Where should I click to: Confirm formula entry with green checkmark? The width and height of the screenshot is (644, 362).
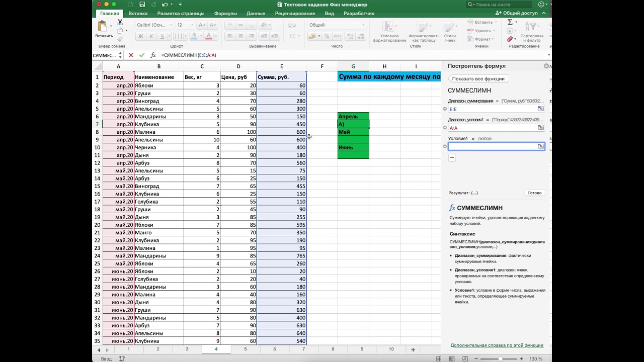pyautogui.click(x=141, y=55)
